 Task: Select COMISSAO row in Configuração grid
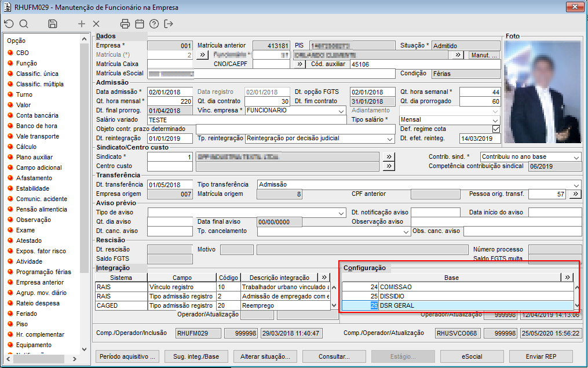458,287
